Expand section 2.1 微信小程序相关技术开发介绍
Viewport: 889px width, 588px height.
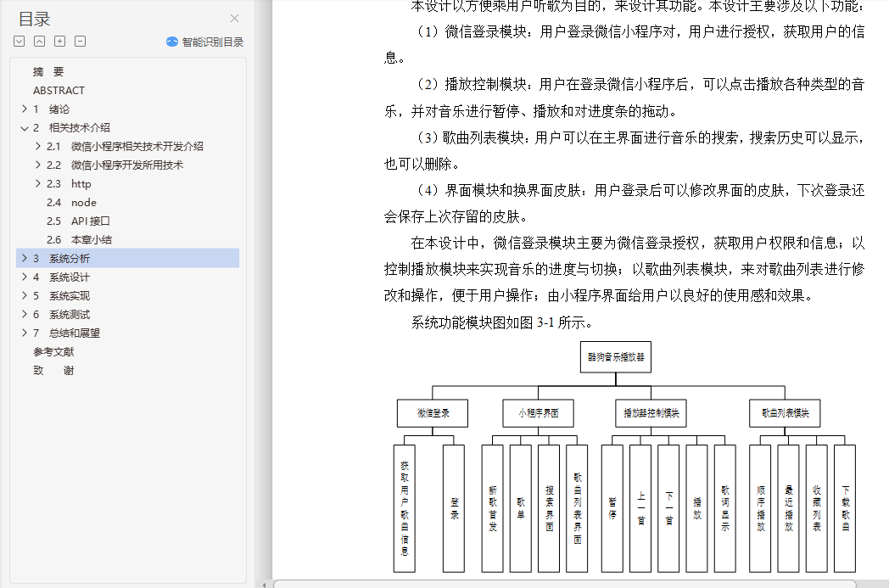[38, 146]
